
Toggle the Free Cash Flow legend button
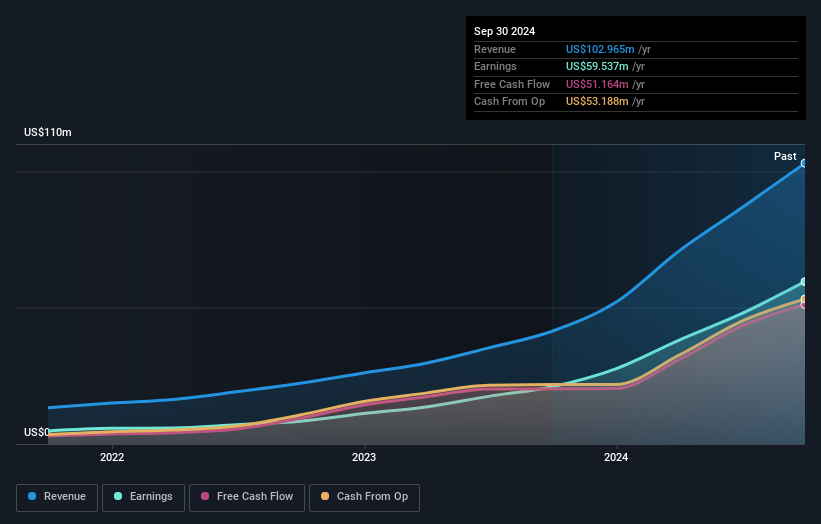(x=247, y=497)
